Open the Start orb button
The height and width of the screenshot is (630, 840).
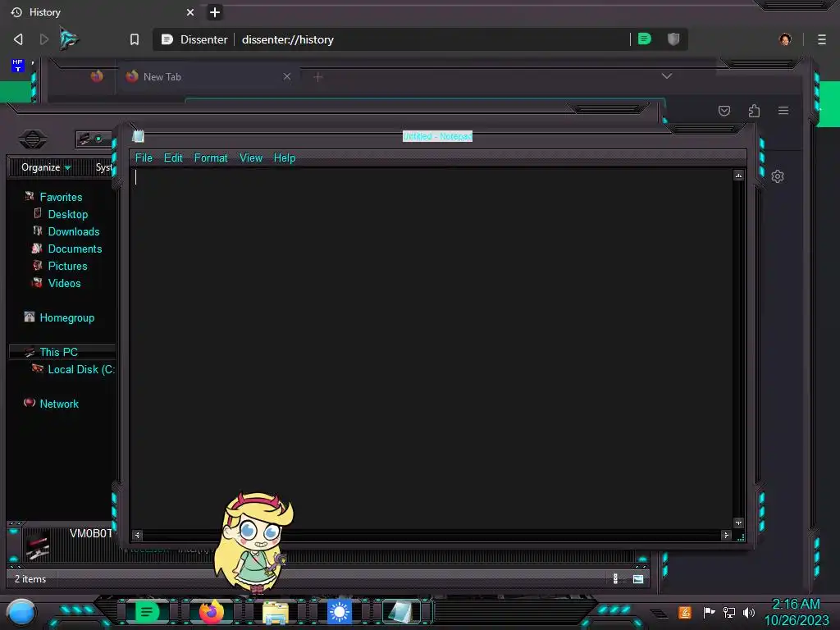point(21,613)
